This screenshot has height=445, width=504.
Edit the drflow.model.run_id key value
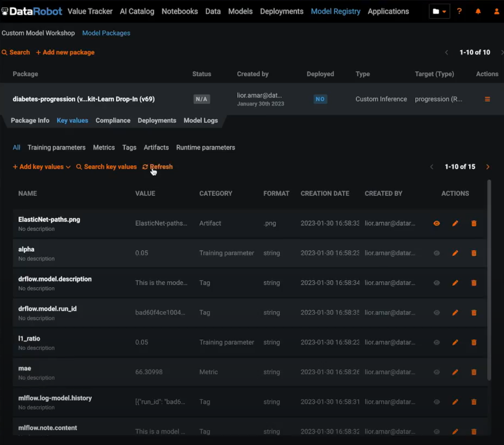455,313
